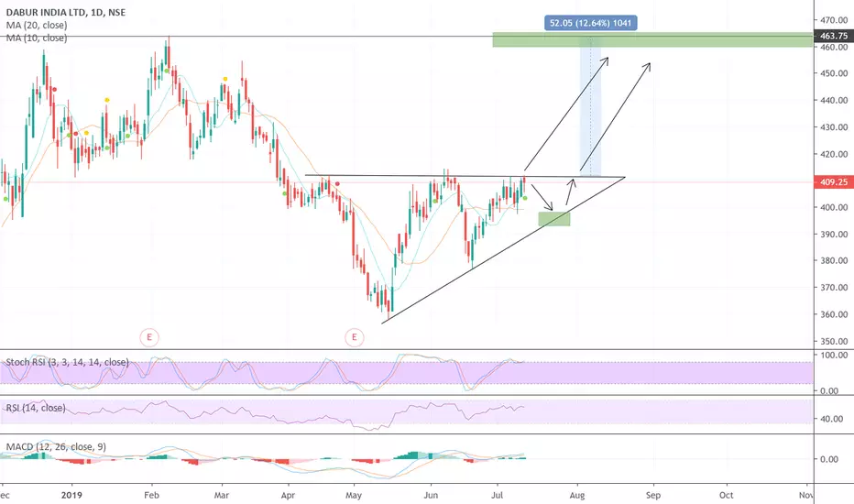Click the Feb label on the time axis
The height and width of the screenshot is (504, 854).
click(x=151, y=495)
